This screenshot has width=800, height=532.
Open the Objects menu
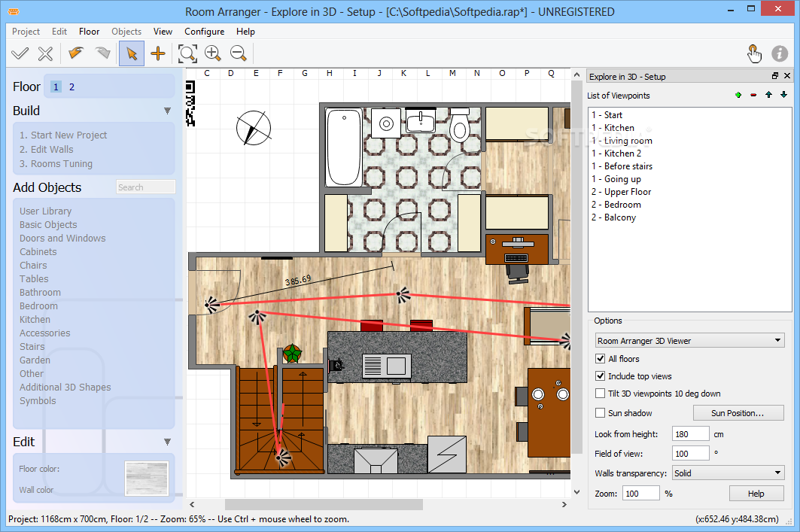pos(126,31)
